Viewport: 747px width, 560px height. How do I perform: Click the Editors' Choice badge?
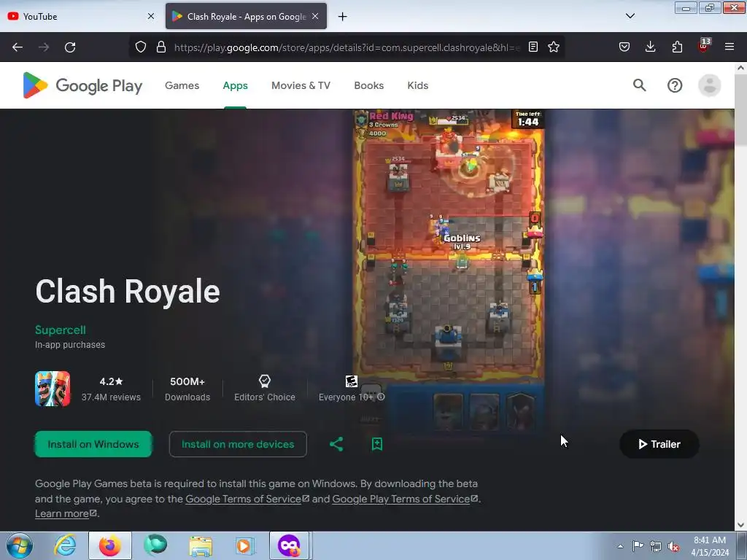(x=264, y=389)
